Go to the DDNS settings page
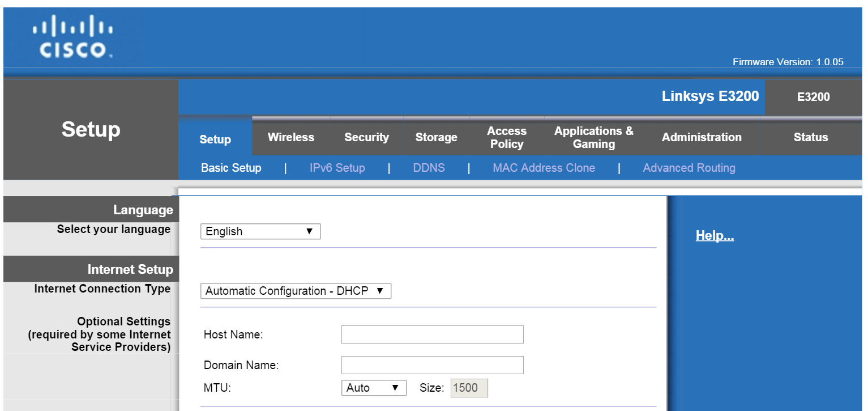868x411 pixels. click(x=429, y=168)
